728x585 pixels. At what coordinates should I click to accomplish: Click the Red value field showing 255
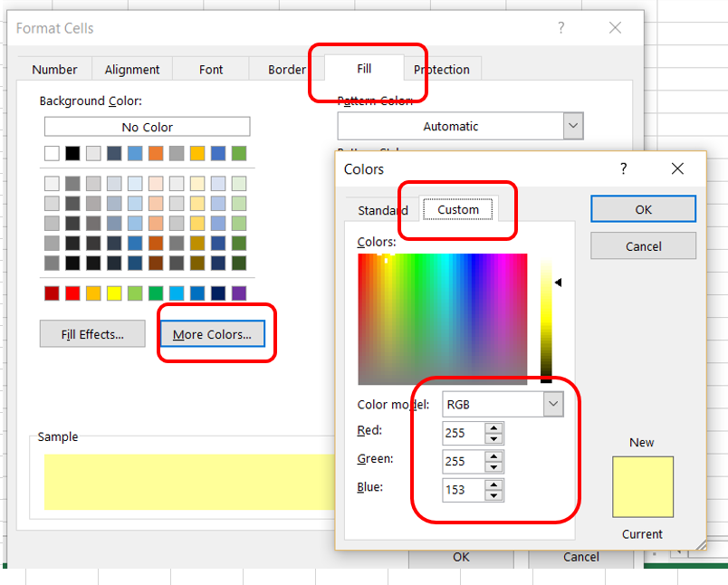(464, 433)
